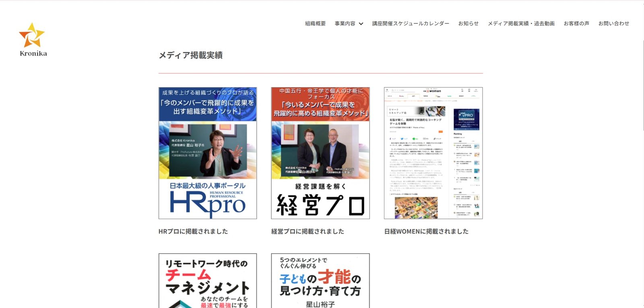644x308 pixels.
Task: Open the 経営プロ media feature thumbnail
Action: pos(320,153)
